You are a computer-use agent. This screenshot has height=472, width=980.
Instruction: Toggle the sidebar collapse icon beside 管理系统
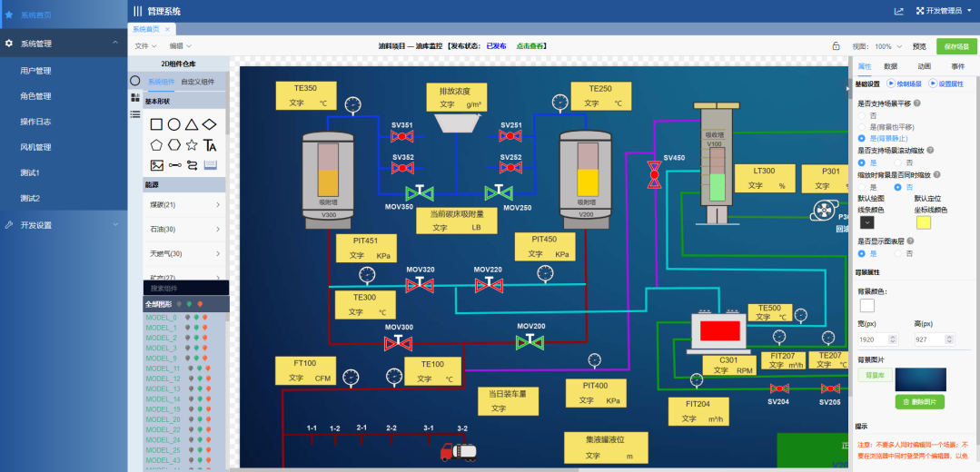click(137, 11)
